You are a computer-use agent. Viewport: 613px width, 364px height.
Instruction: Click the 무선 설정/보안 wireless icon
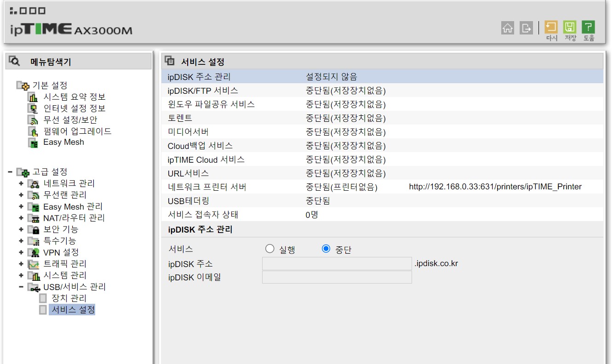(x=33, y=120)
